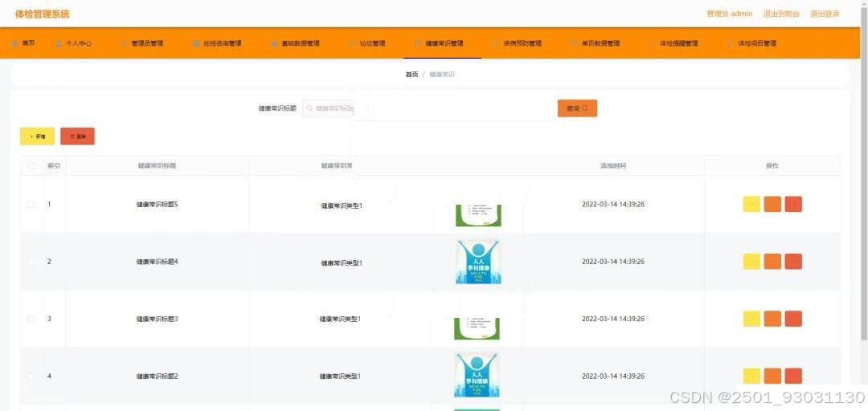Click the yellow action button for row 2
The height and width of the screenshot is (411, 868).
coord(751,262)
